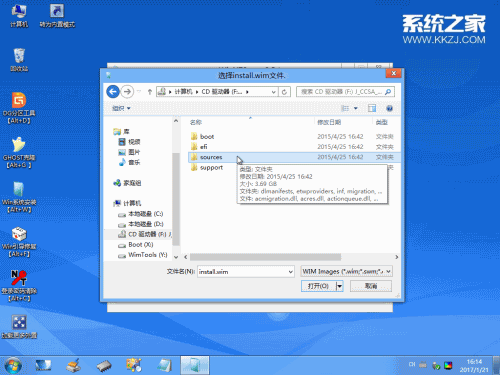Select Homegroup in navigation pane
The image size is (500, 375).
tap(127, 183)
